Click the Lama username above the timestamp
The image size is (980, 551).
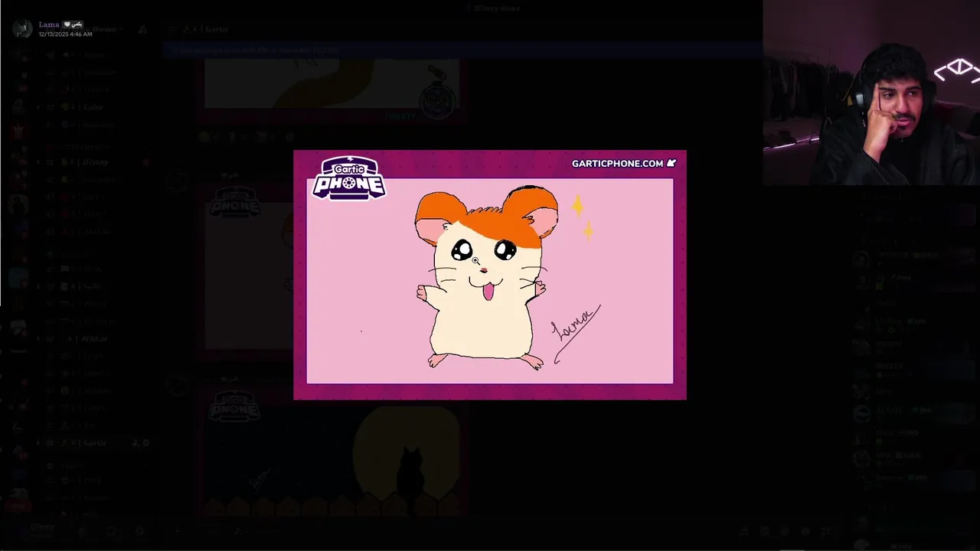coord(49,24)
